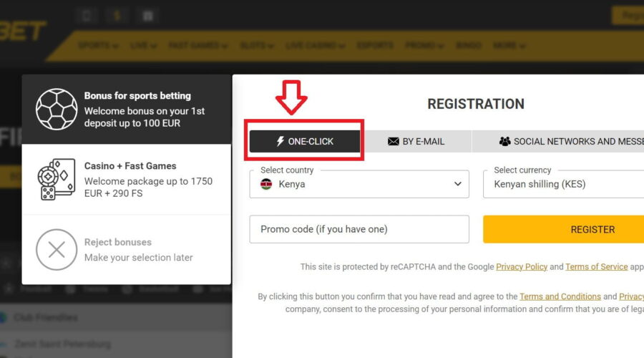Viewport: 644px width, 358px height.
Task: Click the lightning bolt One-Click icon
Action: coord(280,141)
